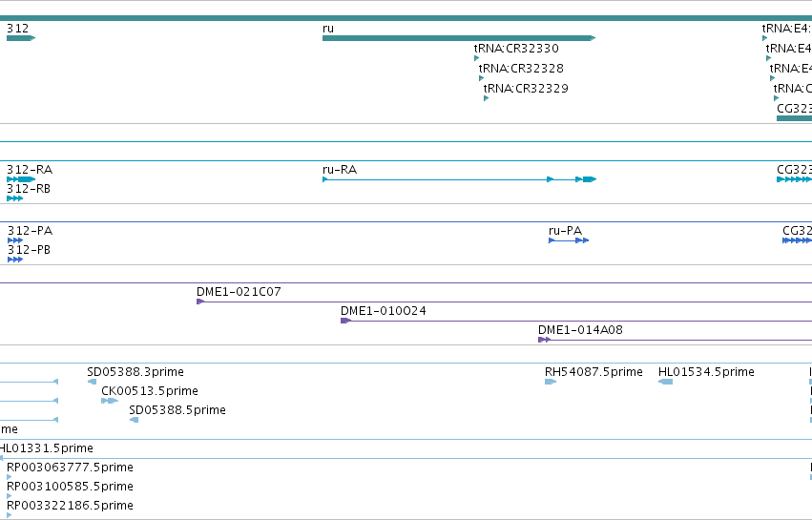Click the ru-PA protein feature

click(x=569, y=240)
